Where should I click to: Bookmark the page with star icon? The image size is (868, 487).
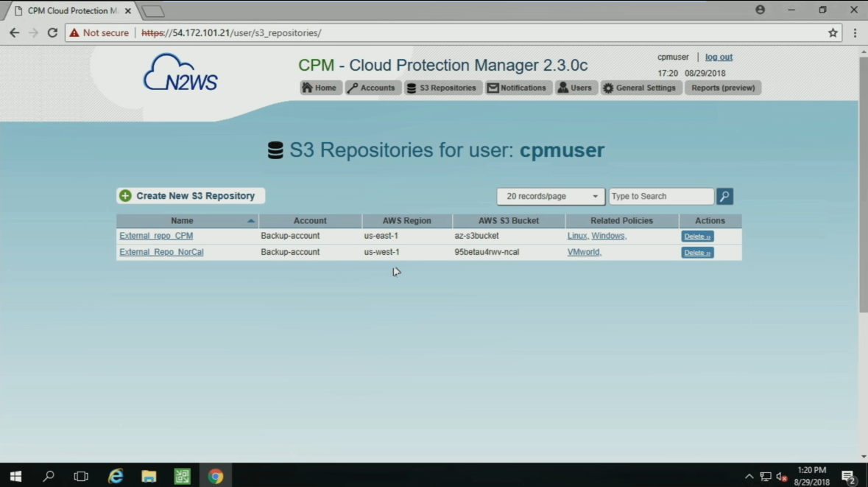pos(833,32)
